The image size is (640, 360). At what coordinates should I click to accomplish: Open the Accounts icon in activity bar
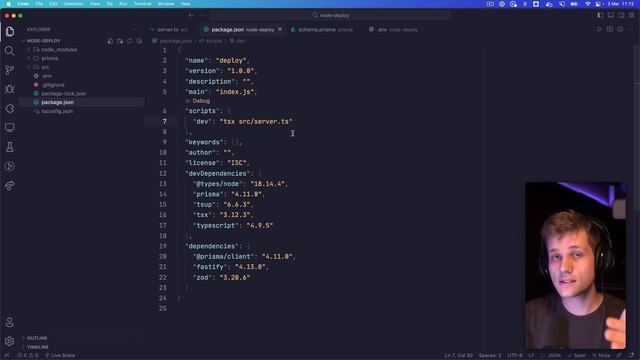(x=10, y=322)
